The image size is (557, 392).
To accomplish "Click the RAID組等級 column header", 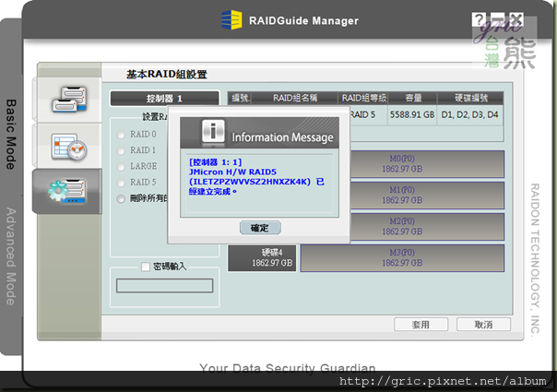I will click(x=363, y=98).
